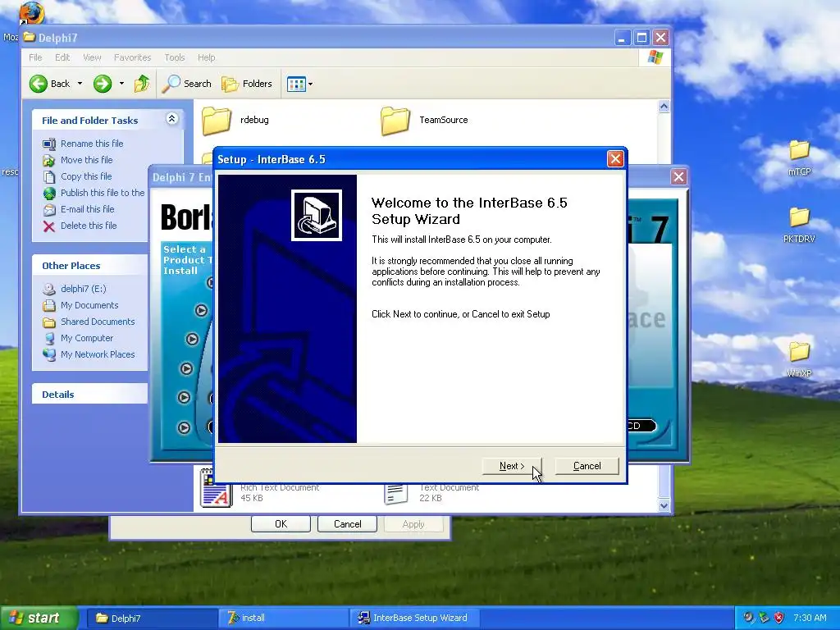Click the taskbar clock showing 7:30 AM
Screen dimensions: 840x630
[810, 618]
